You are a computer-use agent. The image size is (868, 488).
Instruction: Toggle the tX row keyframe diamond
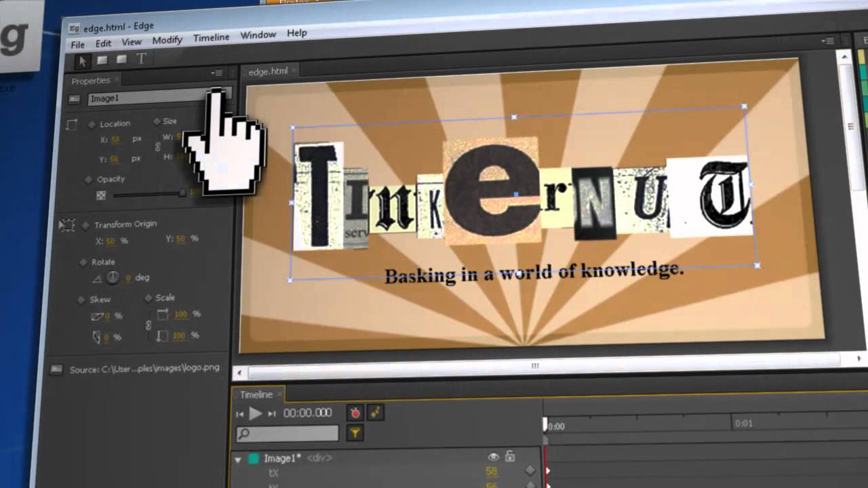[x=530, y=470]
